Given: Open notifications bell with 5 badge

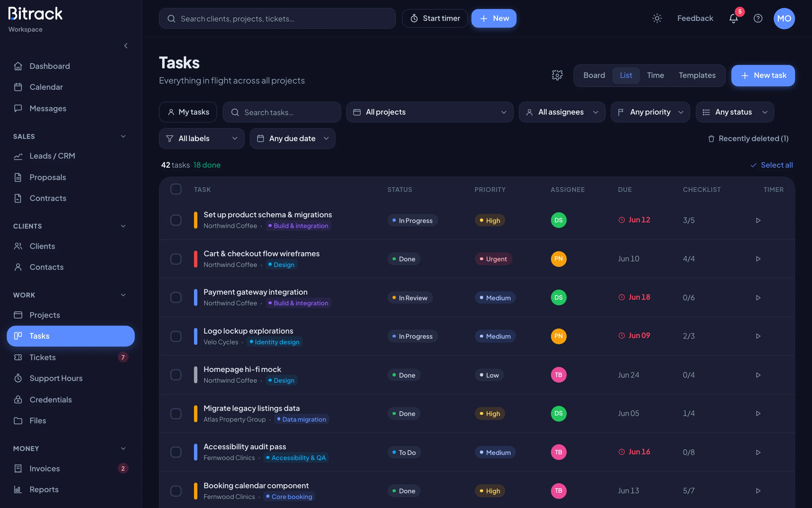Looking at the screenshot, I should tap(734, 18).
